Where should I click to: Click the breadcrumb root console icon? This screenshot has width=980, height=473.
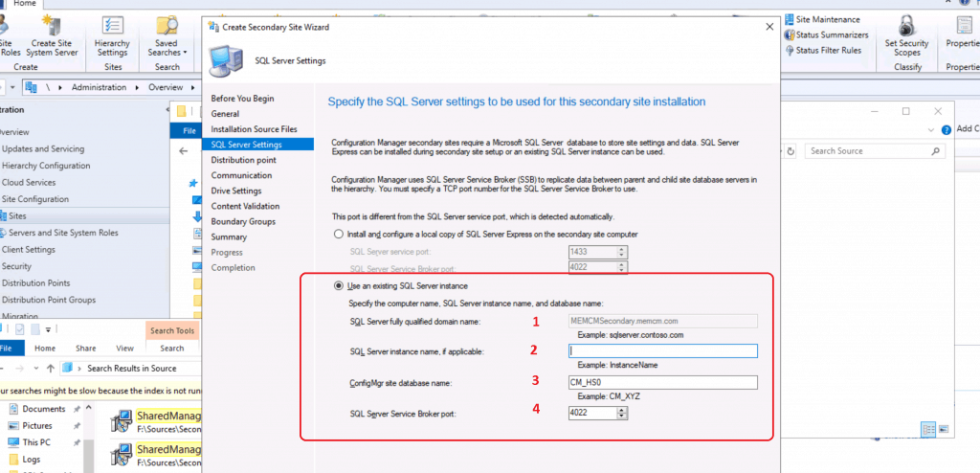32,87
